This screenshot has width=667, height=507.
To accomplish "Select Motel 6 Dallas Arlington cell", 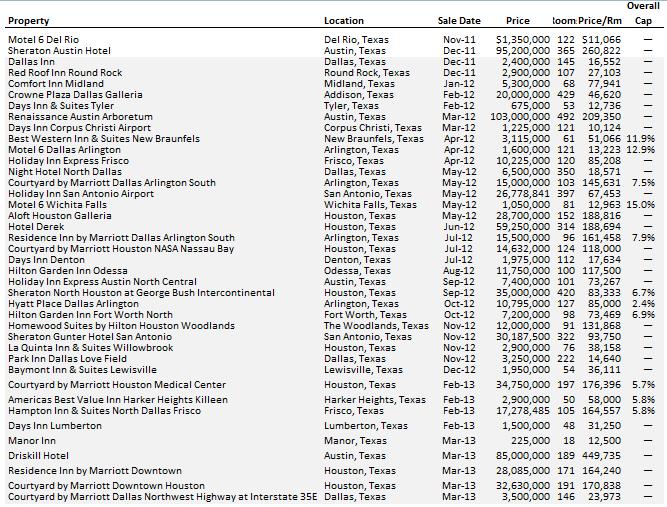I will pyautogui.click(x=64, y=150).
